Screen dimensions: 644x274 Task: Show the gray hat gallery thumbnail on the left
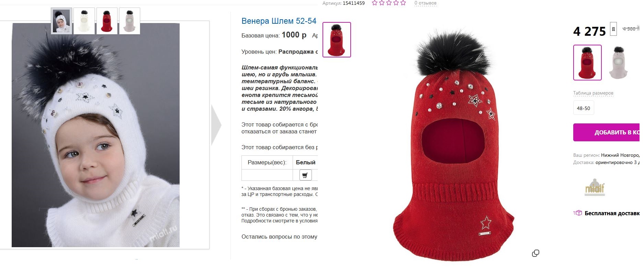(129, 21)
